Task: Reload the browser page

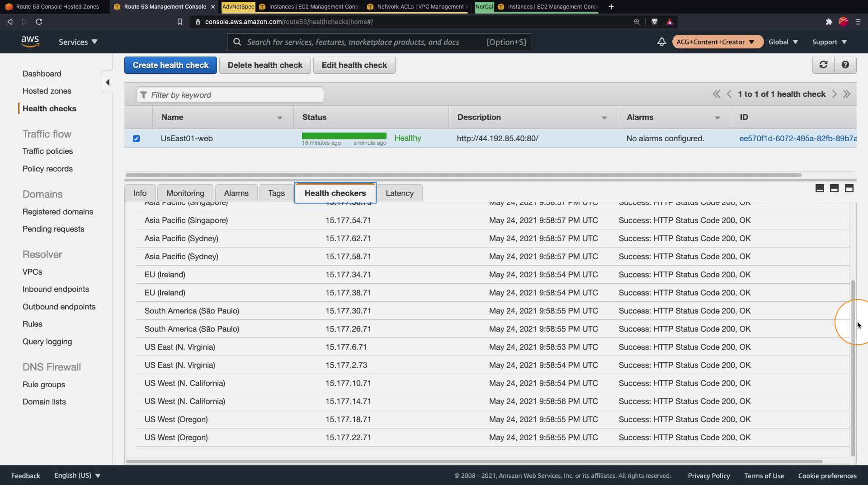Action: click(39, 22)
